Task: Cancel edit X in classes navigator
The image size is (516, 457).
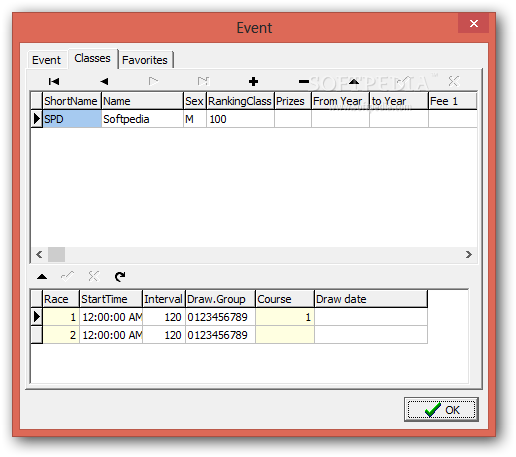Action: pyautogui.click(x=454, y=81)
